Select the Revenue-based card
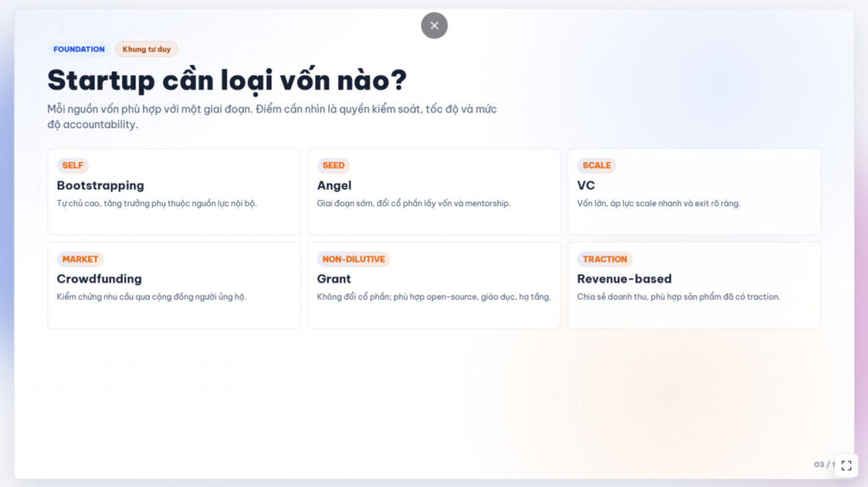868x487 pixels. (694, 285)
